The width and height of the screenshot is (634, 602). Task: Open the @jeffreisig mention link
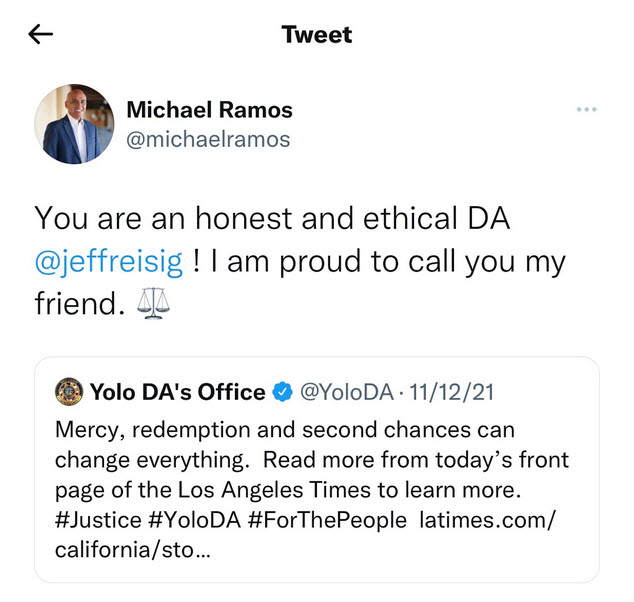click(109, 263)
